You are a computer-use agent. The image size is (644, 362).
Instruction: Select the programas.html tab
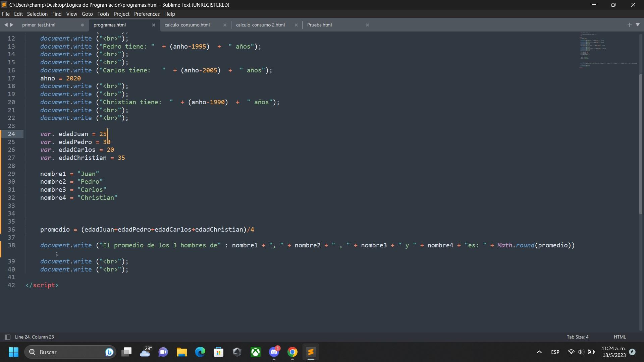pos(110,25)
